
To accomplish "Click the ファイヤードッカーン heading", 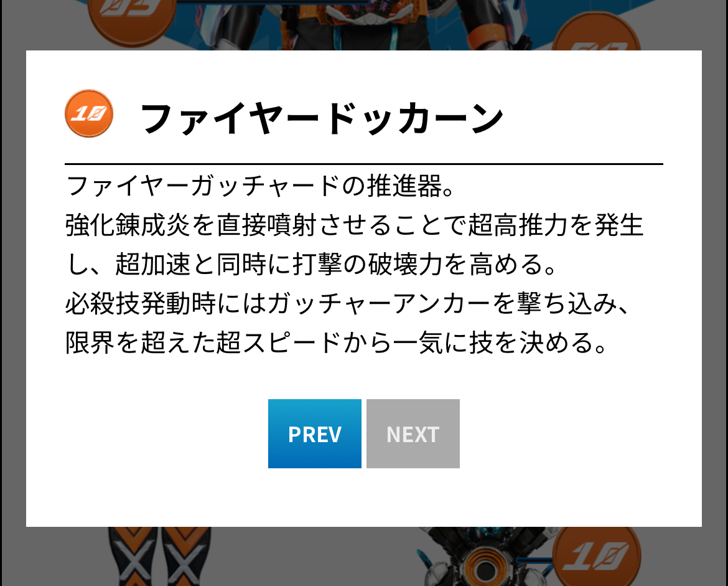I will click(x=322, y=118).
